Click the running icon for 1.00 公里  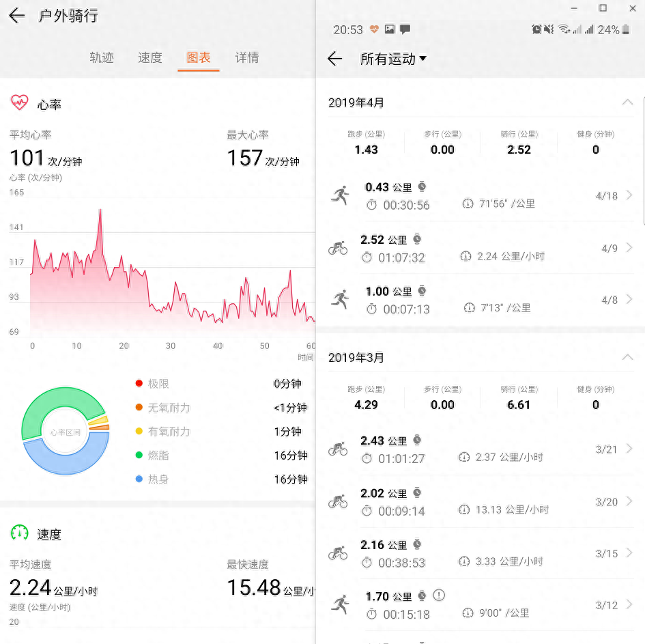[x=340, y=299]
